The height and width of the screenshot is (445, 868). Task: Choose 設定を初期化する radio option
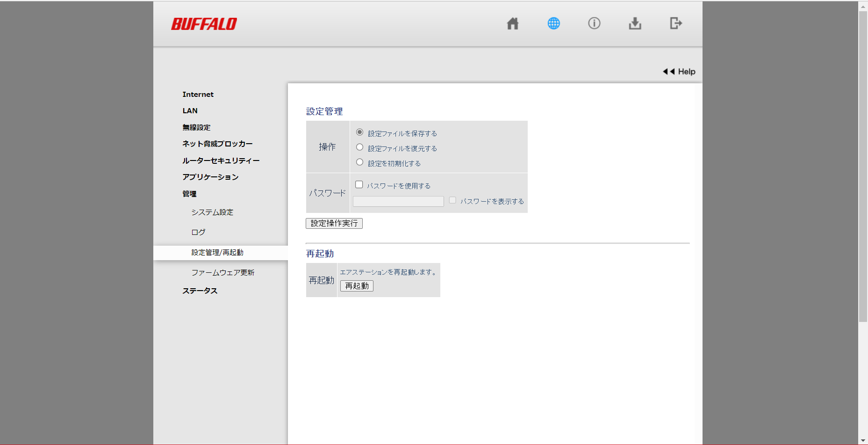tap(359, 162)
